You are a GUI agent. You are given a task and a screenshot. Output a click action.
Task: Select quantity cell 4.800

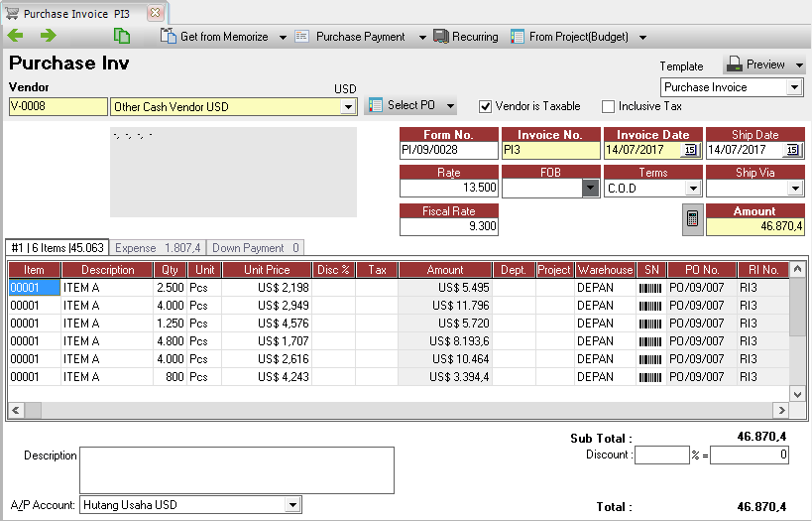coord(170,341)
